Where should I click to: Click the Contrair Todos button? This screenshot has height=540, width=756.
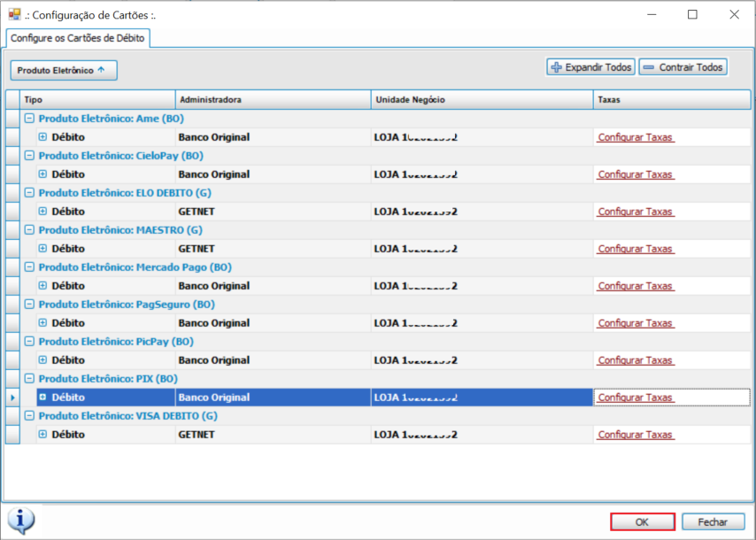click(683, 67)
